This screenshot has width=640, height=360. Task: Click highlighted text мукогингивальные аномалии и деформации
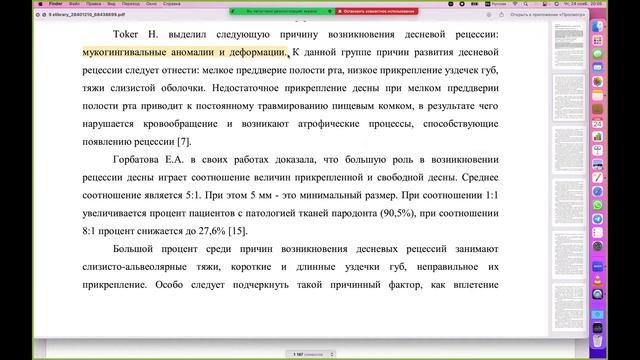point(185,52)
